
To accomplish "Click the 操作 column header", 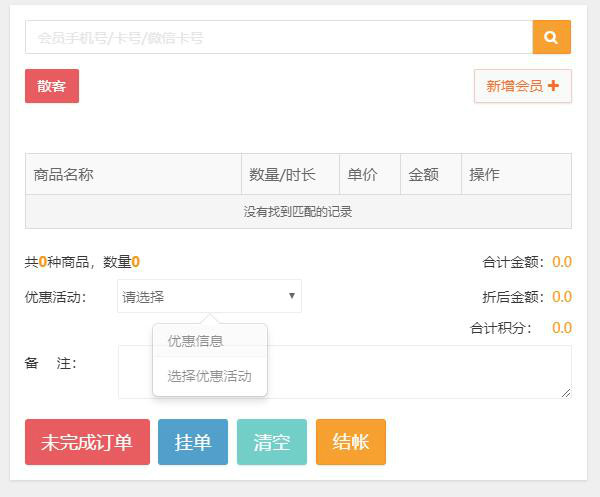I will 516,174.
